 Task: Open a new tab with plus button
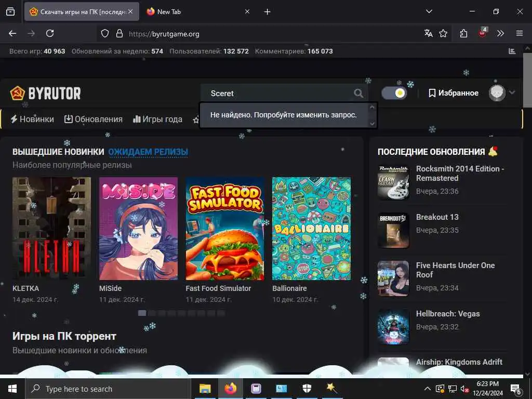point(268,12)
